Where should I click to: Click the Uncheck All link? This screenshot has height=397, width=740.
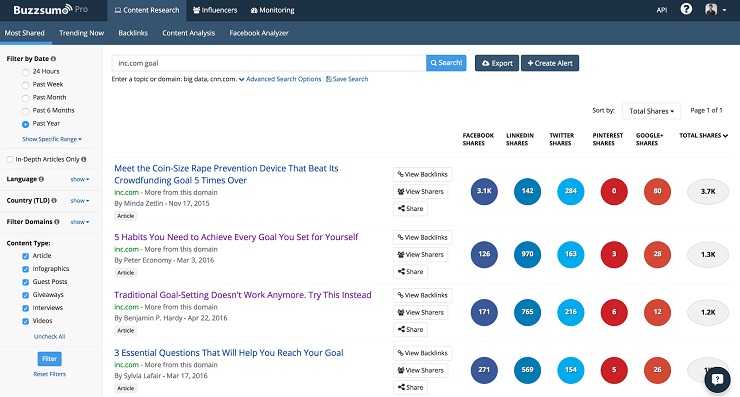coord(50,337)
